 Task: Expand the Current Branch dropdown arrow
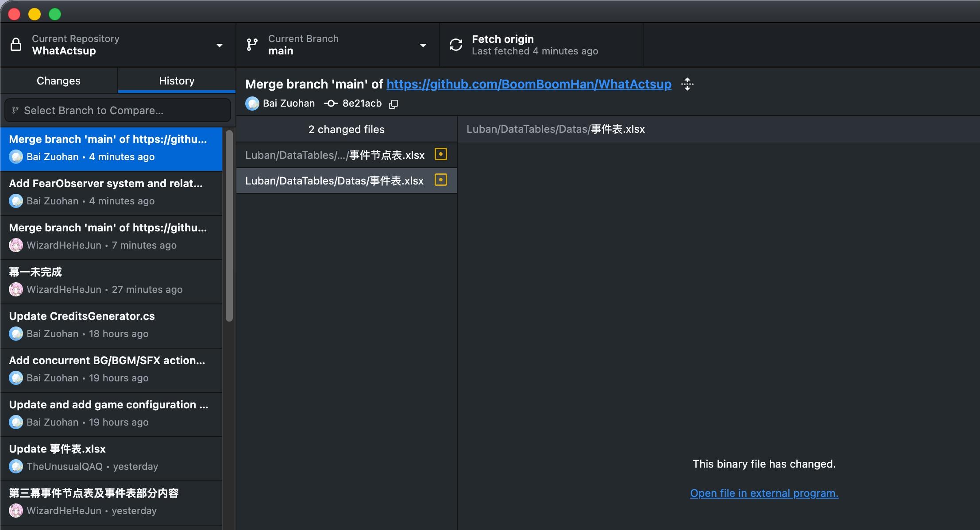click(x=423, y=45)
